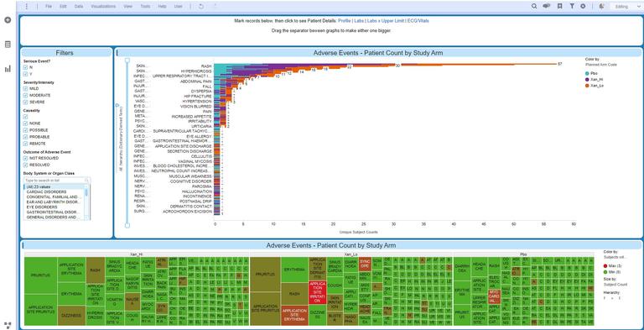
Task: Open the File menu
Action: pos(49,7)
